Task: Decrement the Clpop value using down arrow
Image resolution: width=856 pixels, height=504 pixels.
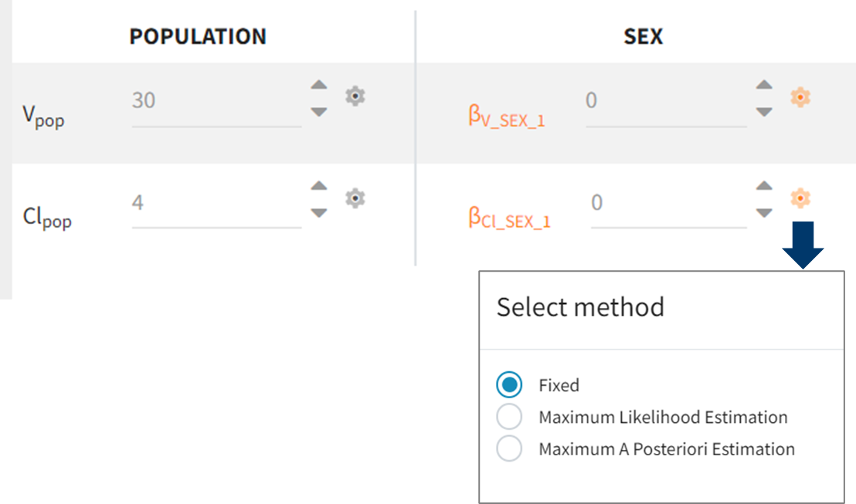Action: (x=319, y=213)
